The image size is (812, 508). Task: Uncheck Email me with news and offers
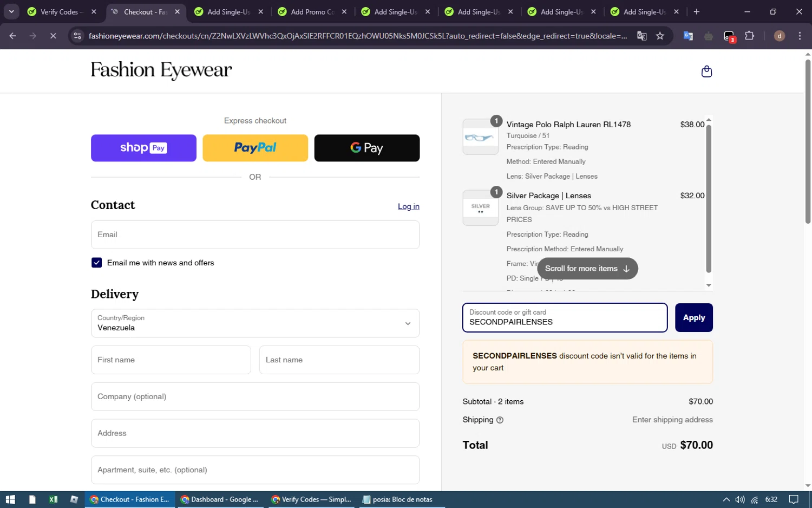point(96,263)
